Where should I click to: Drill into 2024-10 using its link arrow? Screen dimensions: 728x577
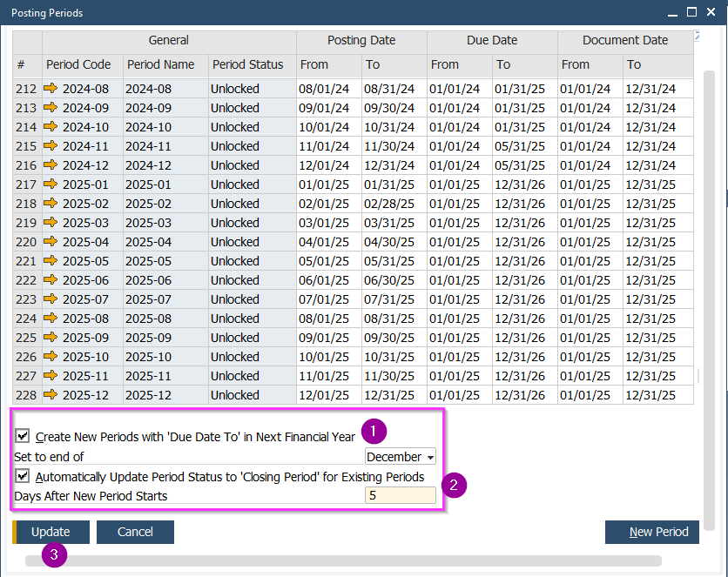click(51, 127)
